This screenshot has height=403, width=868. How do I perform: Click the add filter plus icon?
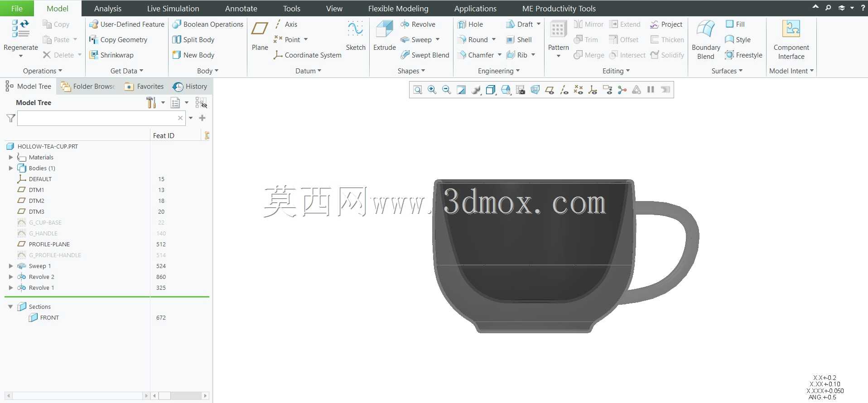point(203,118)
